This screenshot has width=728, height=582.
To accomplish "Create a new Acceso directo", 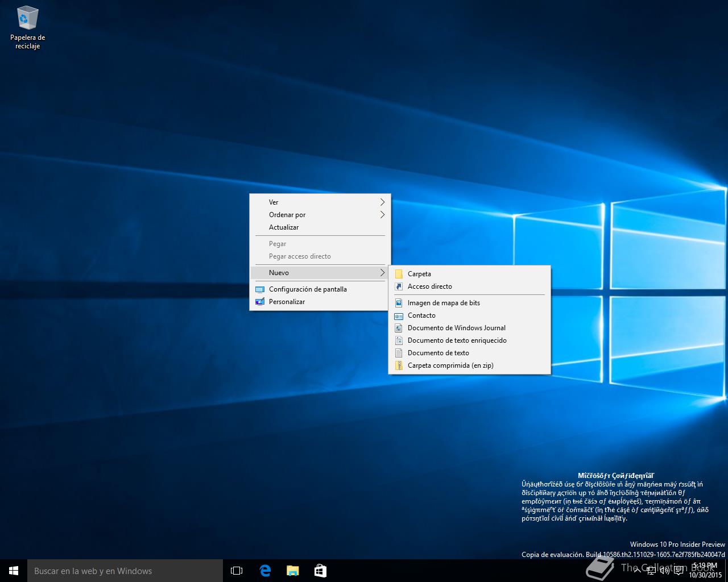I will click(x=469, y=286).
